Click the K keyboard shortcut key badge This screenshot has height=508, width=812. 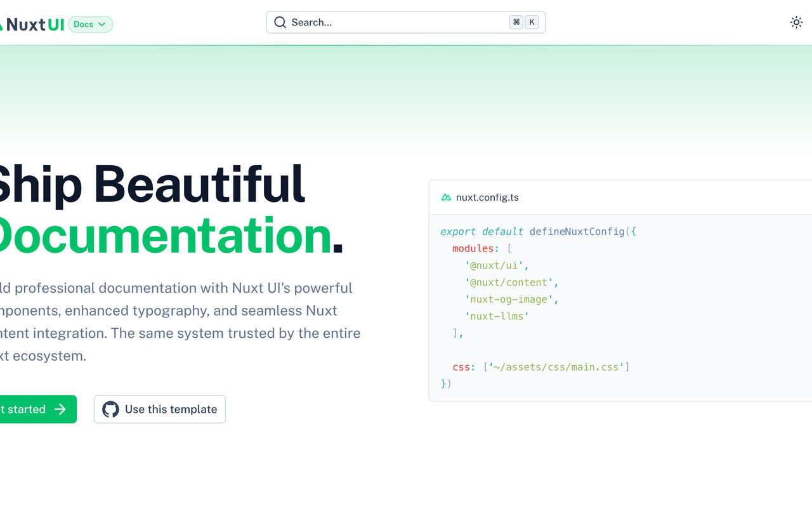pos(532,22)
